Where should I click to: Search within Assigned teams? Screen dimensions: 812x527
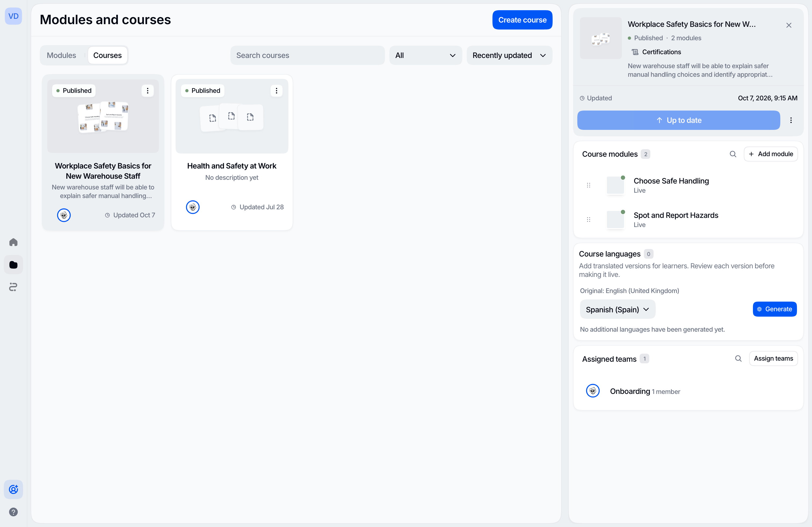[738, 358]
